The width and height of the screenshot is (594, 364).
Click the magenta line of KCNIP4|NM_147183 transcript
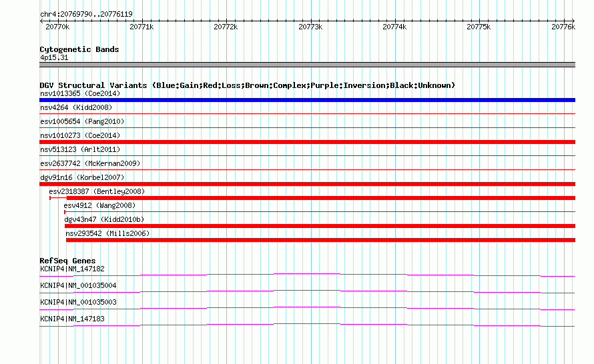click(307, 325)
